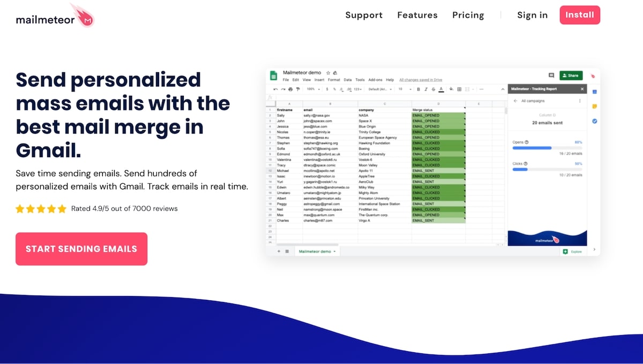The image size is (643, 364).
Task: Star the Mailmeteor demo spreadsheet
Action: click(x=328, y=73)
